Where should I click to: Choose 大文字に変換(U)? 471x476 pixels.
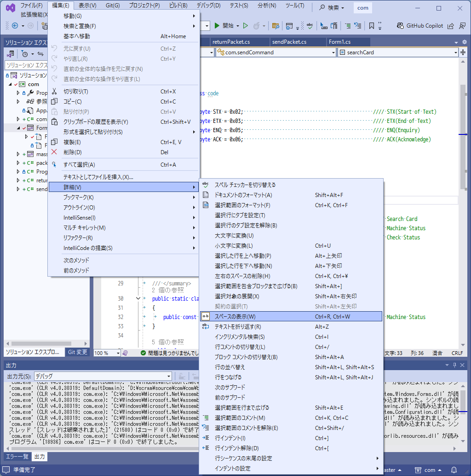click(x=291, y=236)
